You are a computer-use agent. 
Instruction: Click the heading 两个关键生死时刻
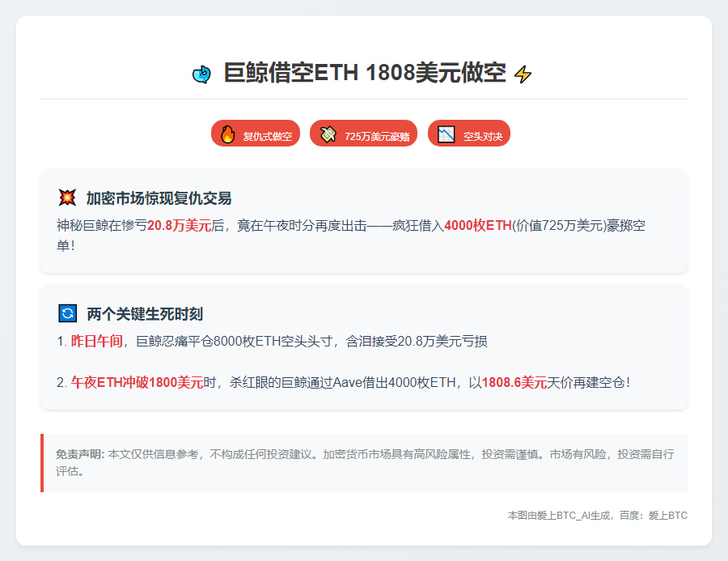point(145,314)
